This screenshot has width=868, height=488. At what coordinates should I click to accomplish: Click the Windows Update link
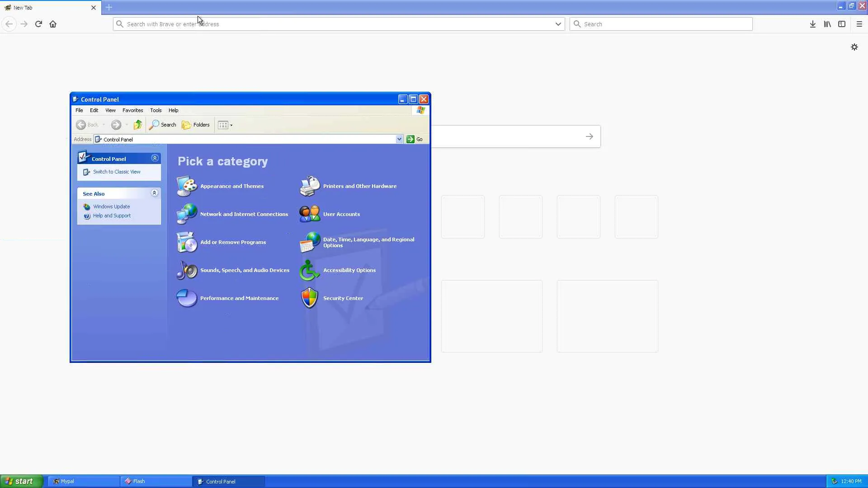coord(111,206)
